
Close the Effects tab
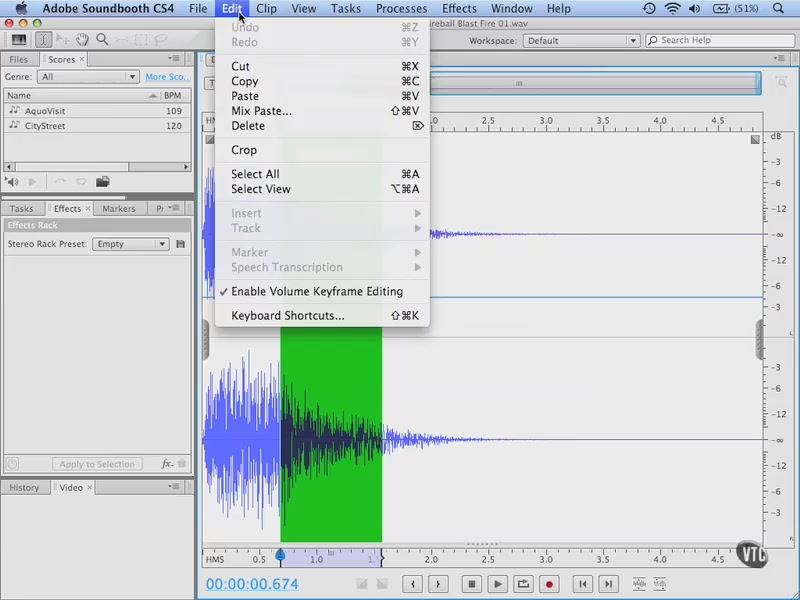click(x=88, y=208)
